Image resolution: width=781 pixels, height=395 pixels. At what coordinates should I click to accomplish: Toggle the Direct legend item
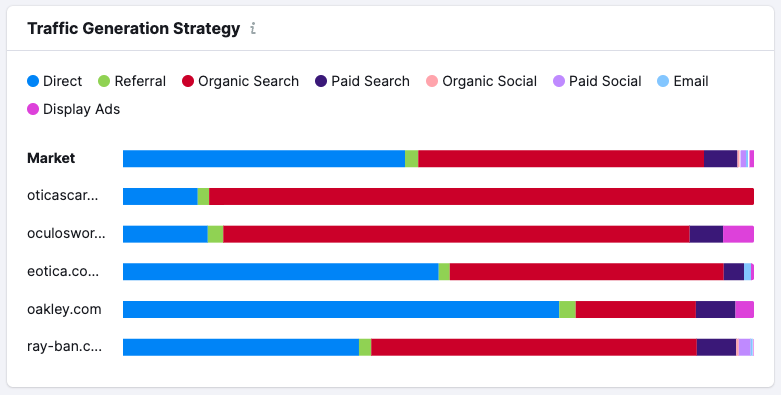pos(54,81)
